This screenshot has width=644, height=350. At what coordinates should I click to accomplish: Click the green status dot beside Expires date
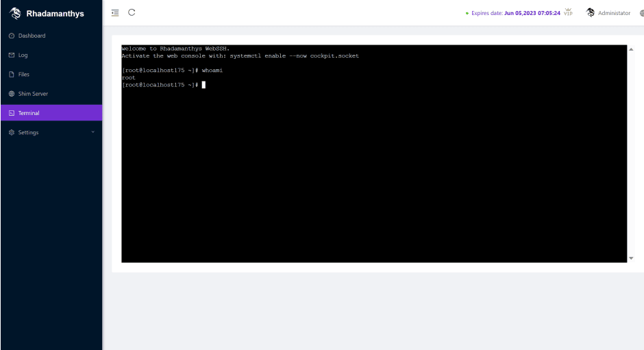click(467, 13)
